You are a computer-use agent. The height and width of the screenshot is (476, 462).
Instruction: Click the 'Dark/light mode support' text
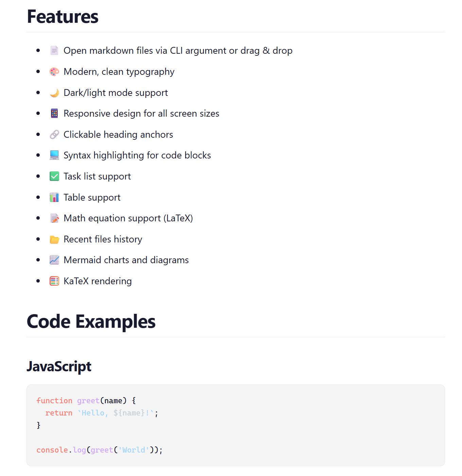point(115,93)
